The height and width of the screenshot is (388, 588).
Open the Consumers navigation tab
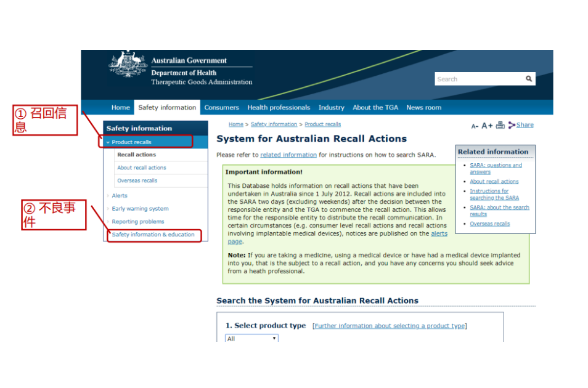(221, 108)
